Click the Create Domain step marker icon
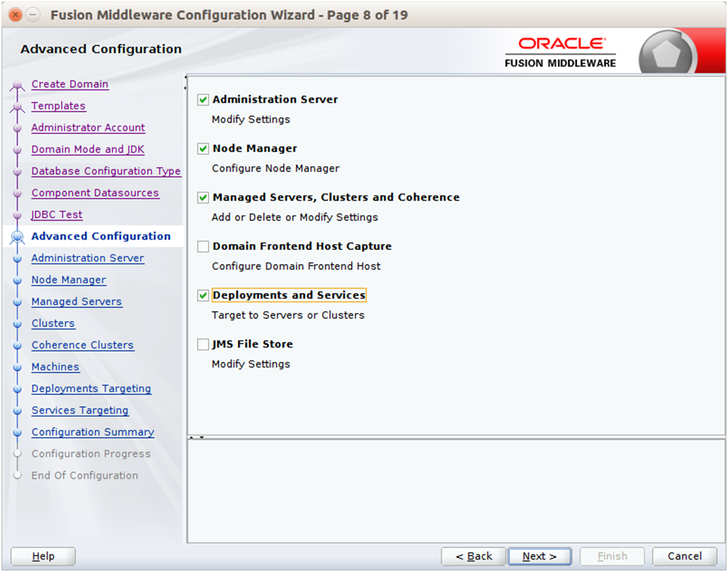 pyautogui.click(x=17, y=86)
